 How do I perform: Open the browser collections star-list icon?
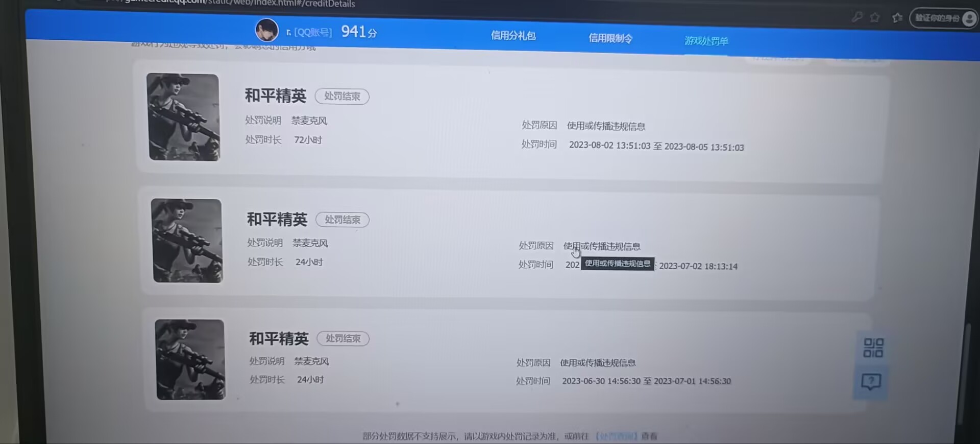897,18
